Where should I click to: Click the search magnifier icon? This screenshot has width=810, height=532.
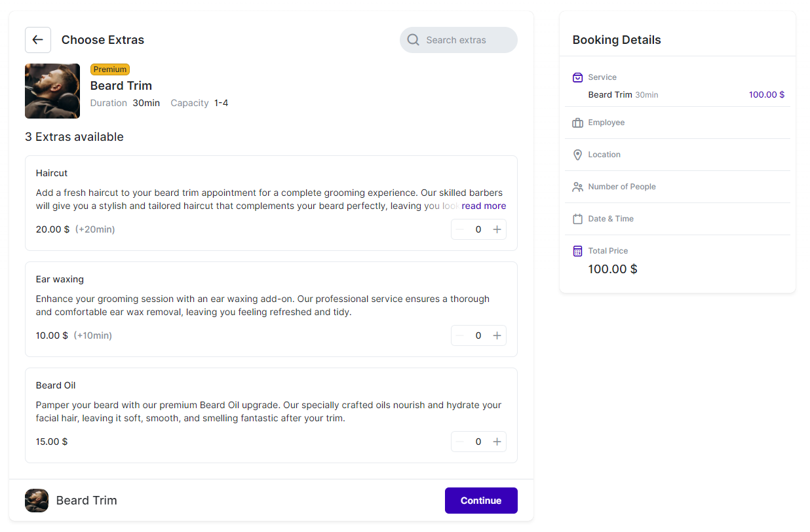[413, 40]
